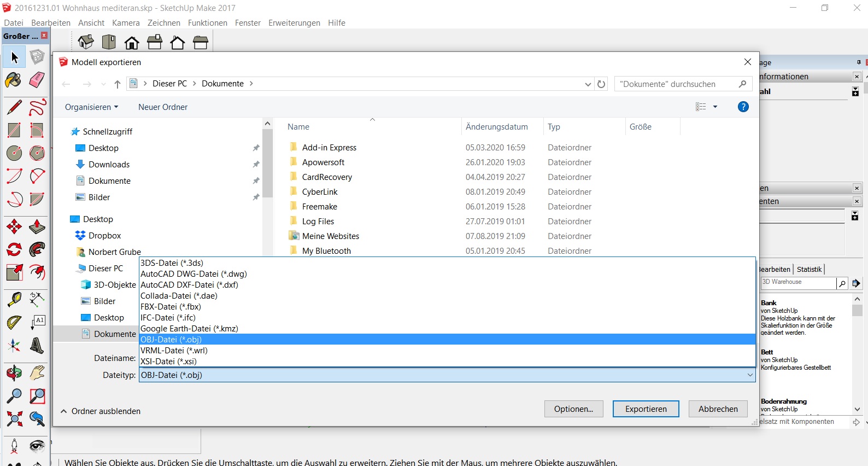Expand the address bar history dropdown
This screenshot has width=868, height=466.
click(588, 84)
